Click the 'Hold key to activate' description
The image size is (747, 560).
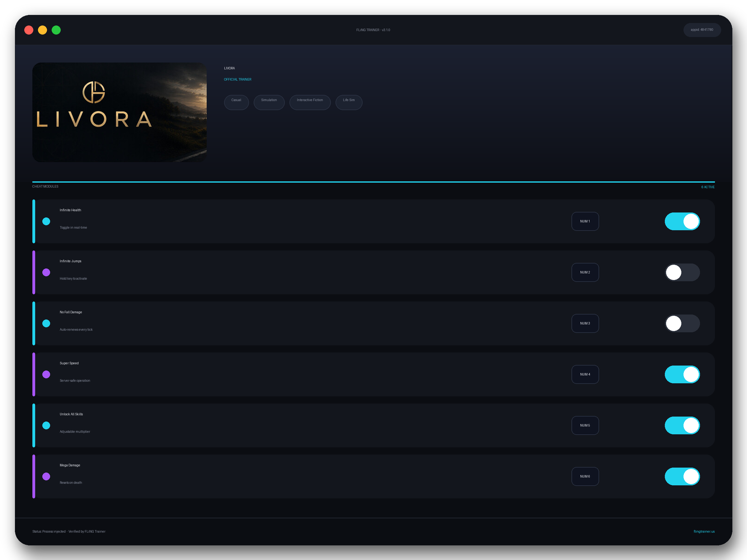(x=73, y=278)
